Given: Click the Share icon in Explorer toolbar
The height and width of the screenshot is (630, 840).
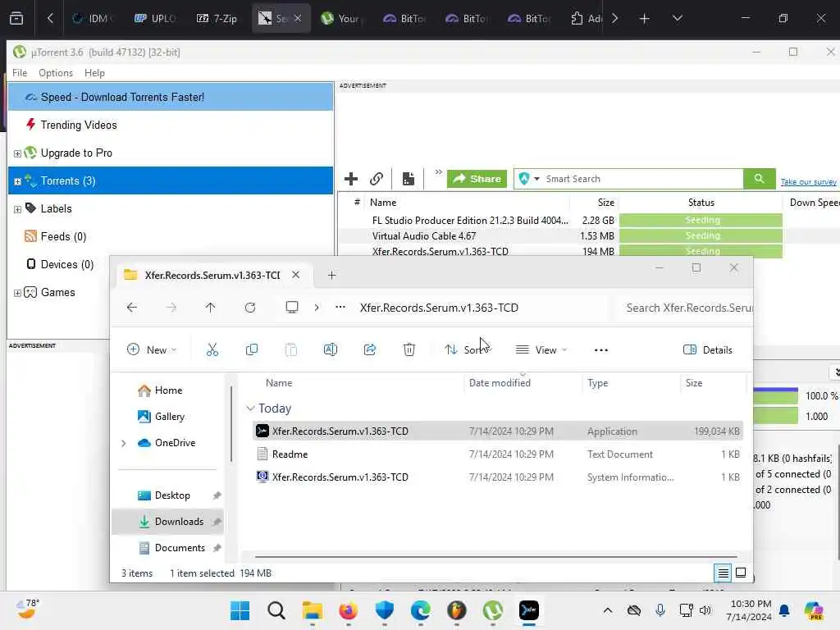Looking at the screenshot, I should pos(370,349).
